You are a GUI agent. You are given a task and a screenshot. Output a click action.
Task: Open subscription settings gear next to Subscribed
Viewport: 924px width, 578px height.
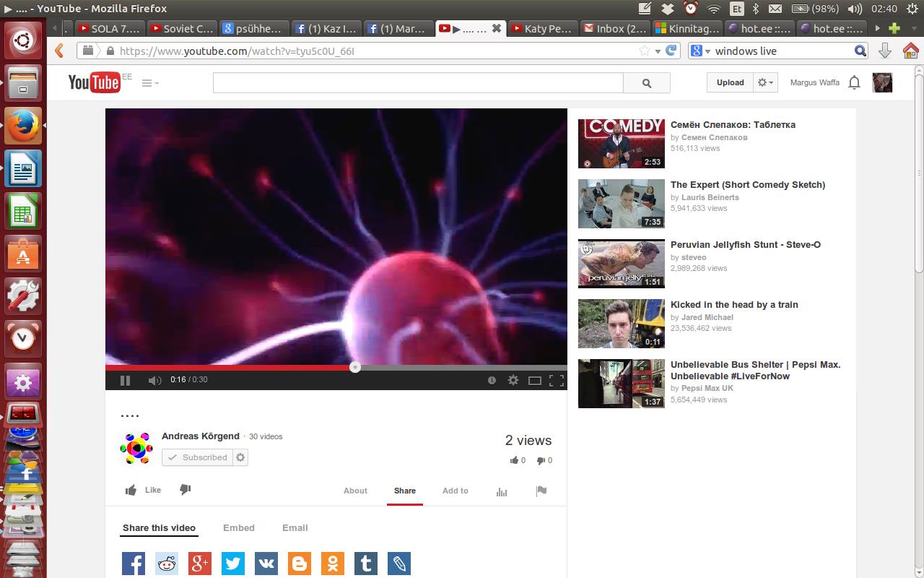coord(240,457)
